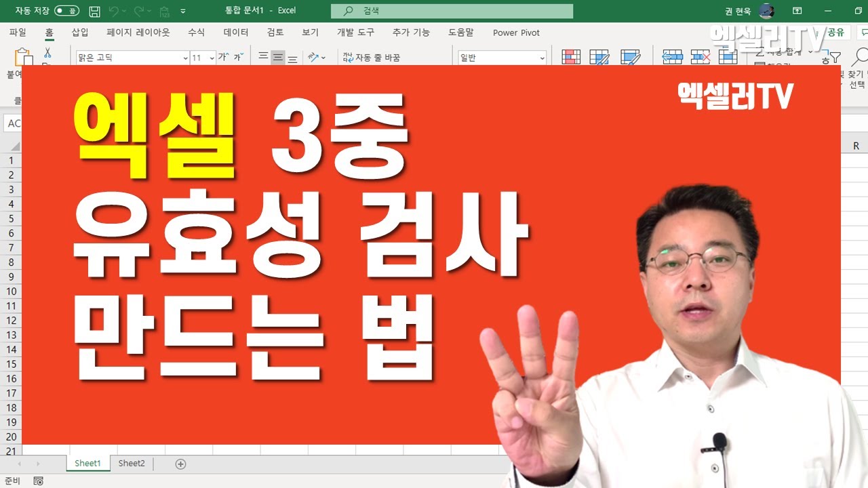The height and width of the screenshot is (488, 868).
Task: Click the Conditional Formatting icon
Action: click(571, 57)
